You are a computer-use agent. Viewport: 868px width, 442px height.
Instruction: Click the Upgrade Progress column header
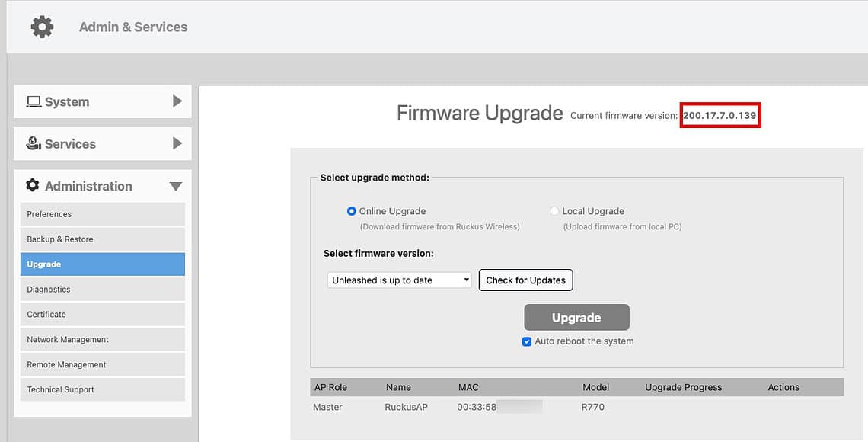click(x=683, y=387)
